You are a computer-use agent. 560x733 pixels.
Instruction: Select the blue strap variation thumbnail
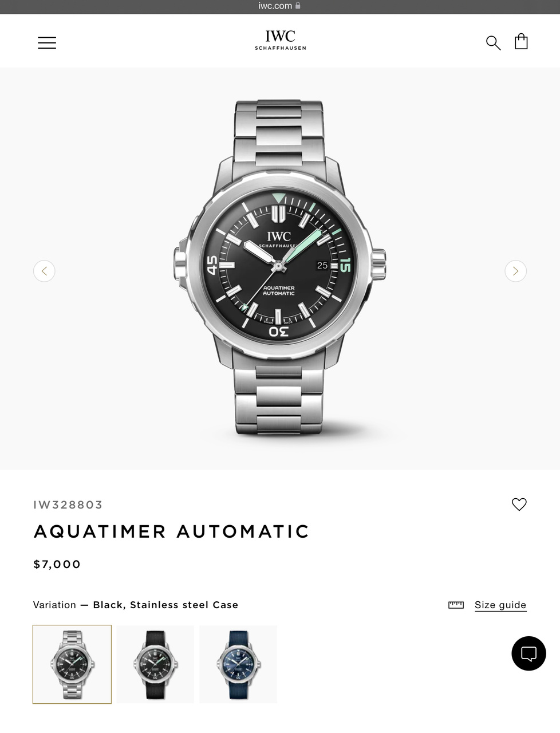(238, 664)
